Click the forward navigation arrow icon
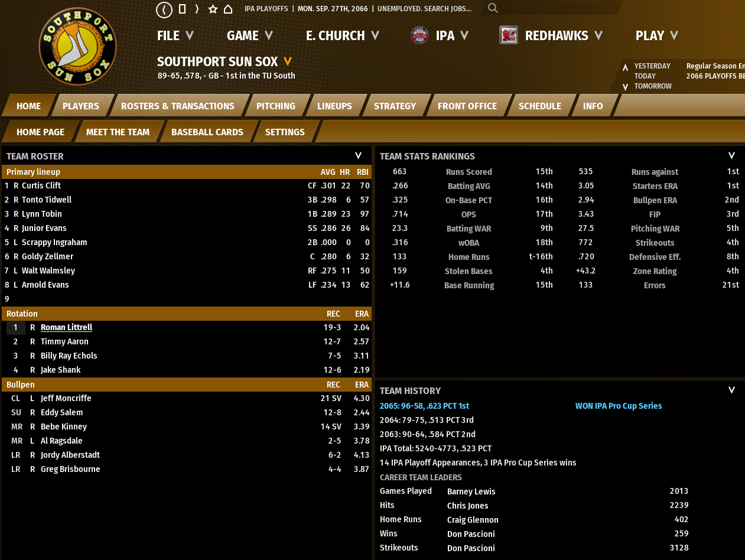This screenshot has height=560, width=745. click(197, 9)
